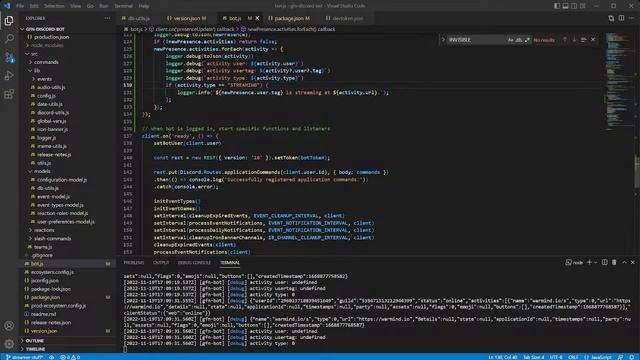Open editor more actions ellipsis
The height and width of the screenshot is (360, 640).
(x=631, y=18)
